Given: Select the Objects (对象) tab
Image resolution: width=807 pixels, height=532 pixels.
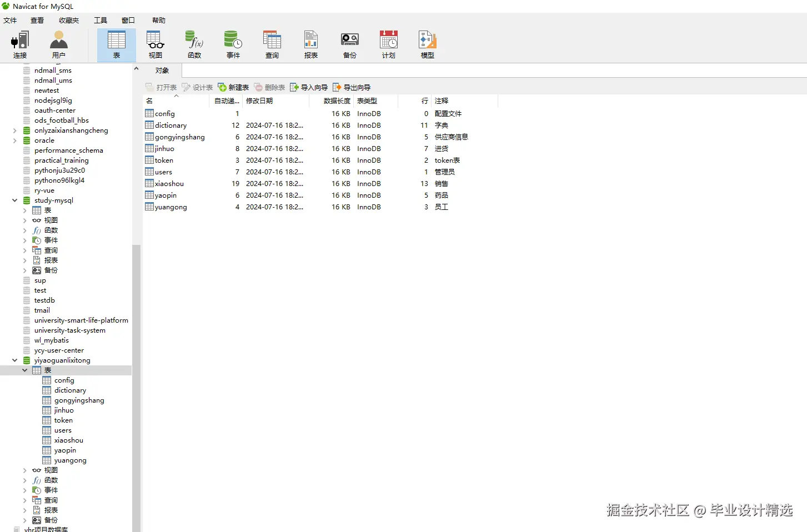Looking at the screenshot, I should pyautogui.click(x=162, y=71).
